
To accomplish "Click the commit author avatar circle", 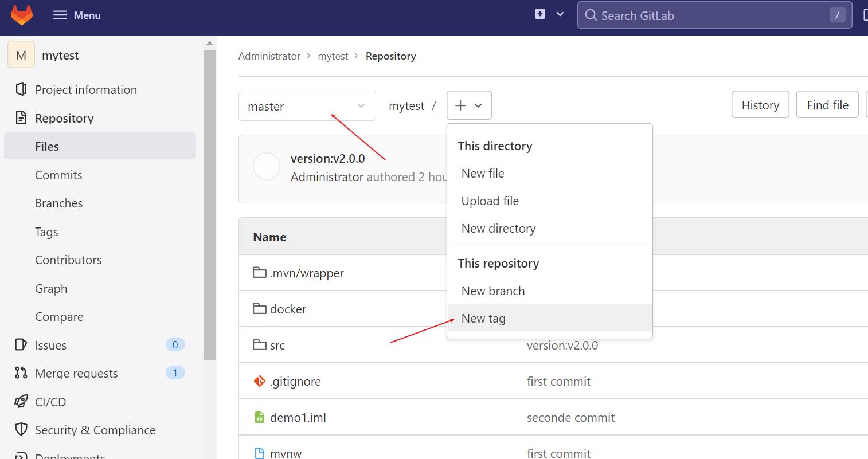I will tap(267, 167).
